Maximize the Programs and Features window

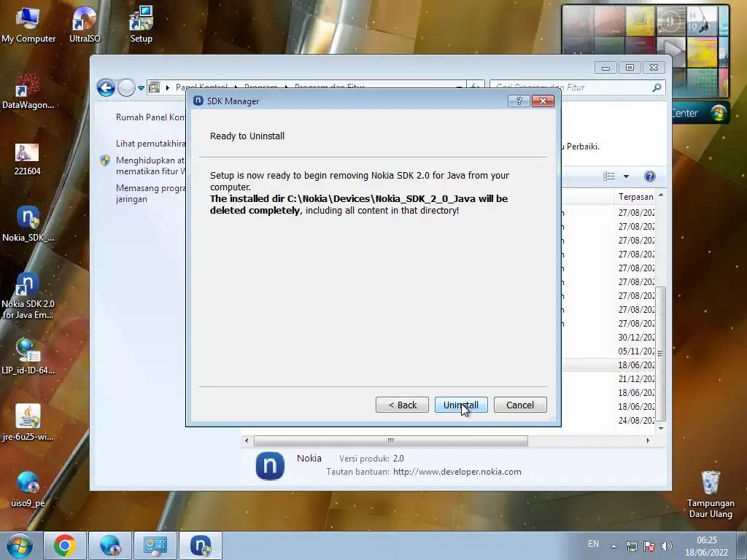coord(630,68)
